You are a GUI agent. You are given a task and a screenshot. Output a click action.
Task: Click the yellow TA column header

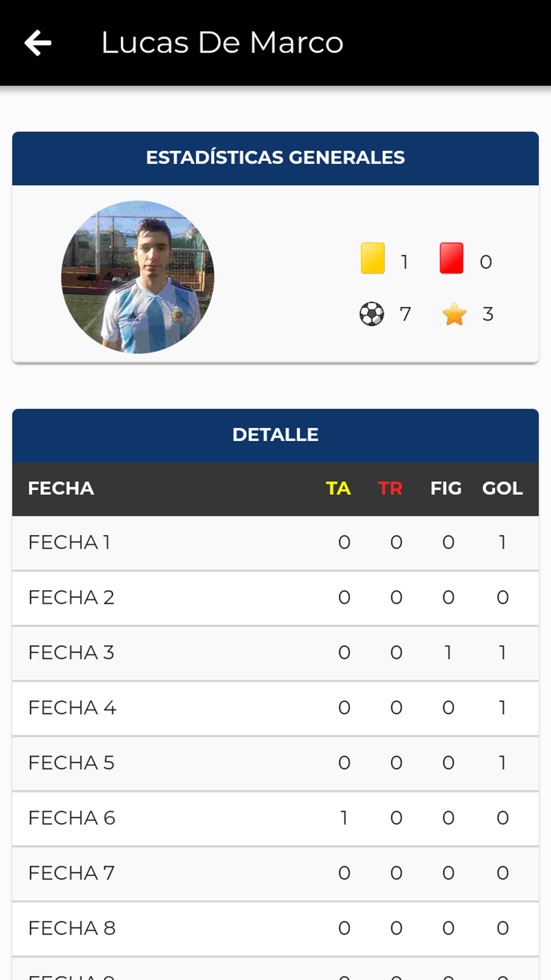pyautogui.click(x=338, y=488)
